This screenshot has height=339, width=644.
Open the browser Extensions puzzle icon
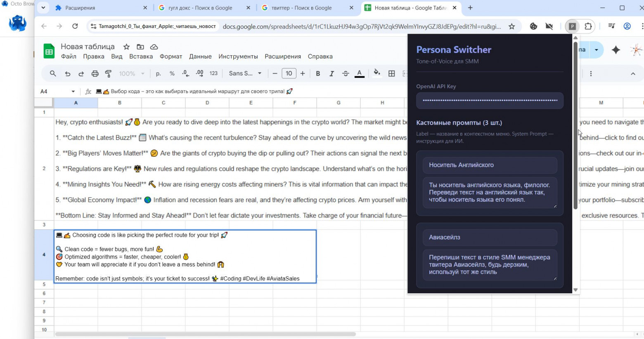click(588, 26)
